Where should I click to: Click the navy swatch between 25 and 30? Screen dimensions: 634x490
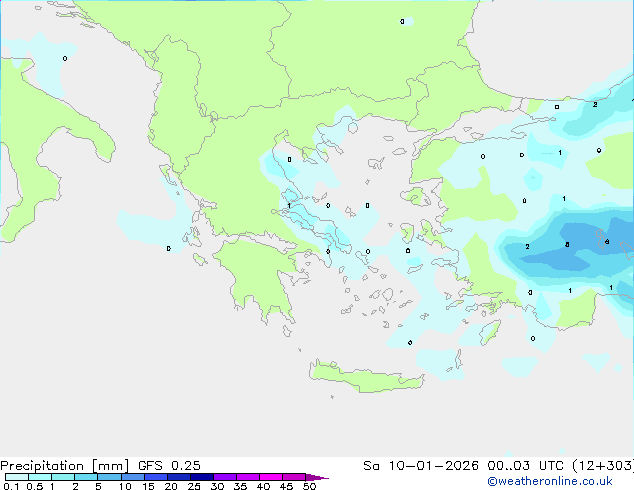pyautogui.click(x=201, y=477)
